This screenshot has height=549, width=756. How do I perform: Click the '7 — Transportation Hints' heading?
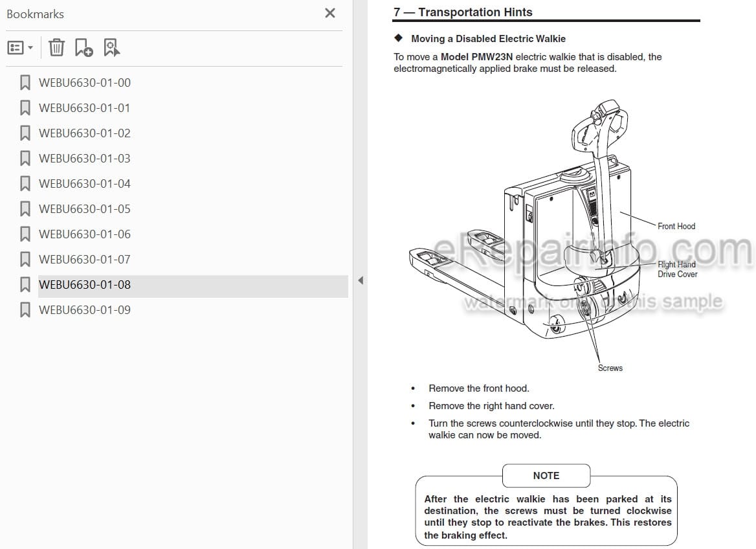(463, 12)
